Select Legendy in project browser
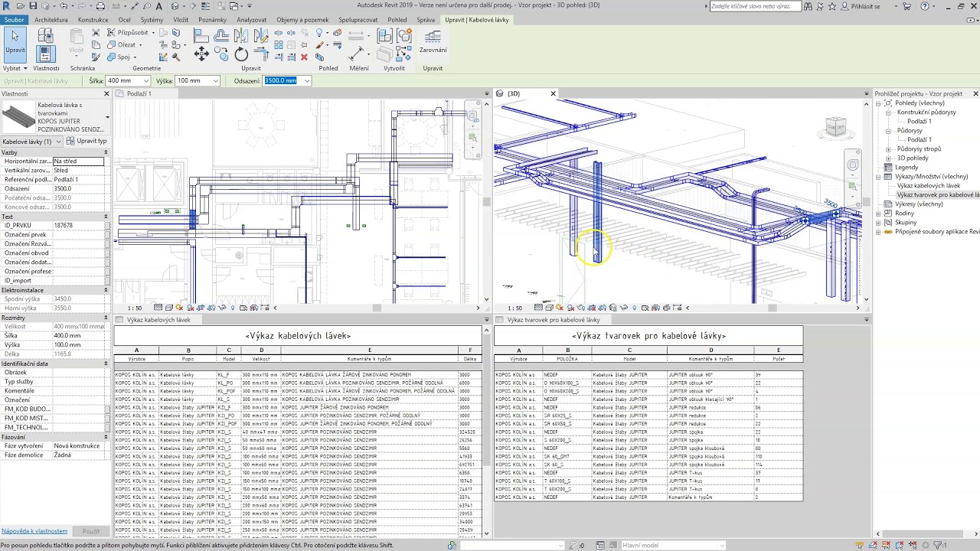 (906, 168)
